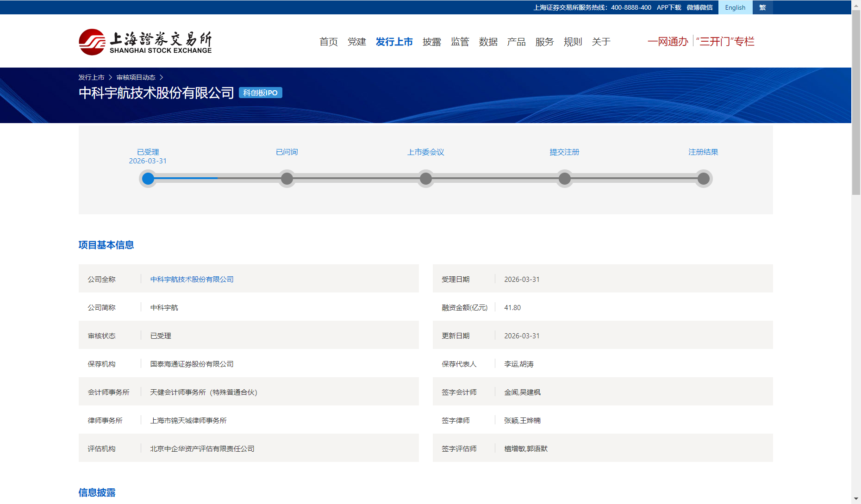
Task: Switch site language to English
Action: point(735,7)
